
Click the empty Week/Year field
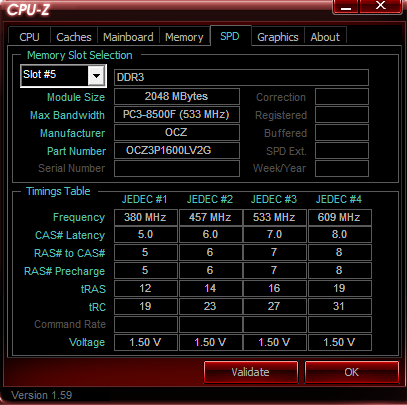pos(342,168)
